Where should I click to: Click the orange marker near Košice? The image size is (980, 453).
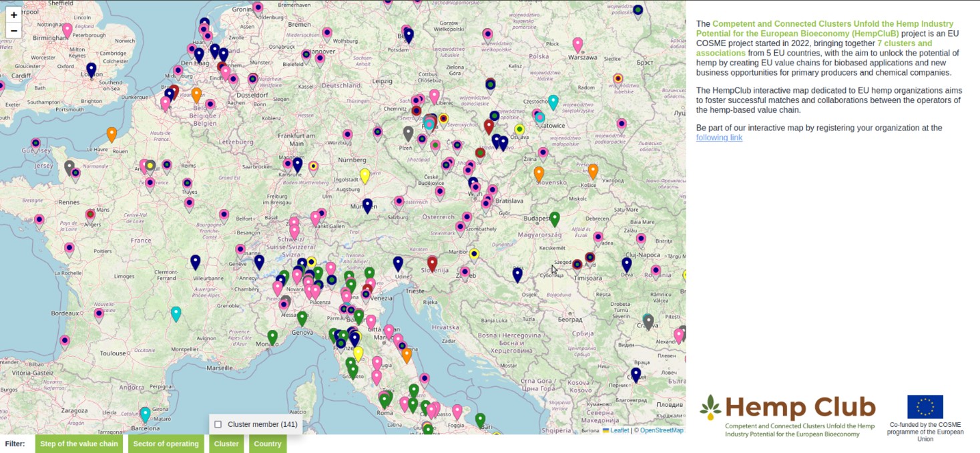[x=593, y=170]
